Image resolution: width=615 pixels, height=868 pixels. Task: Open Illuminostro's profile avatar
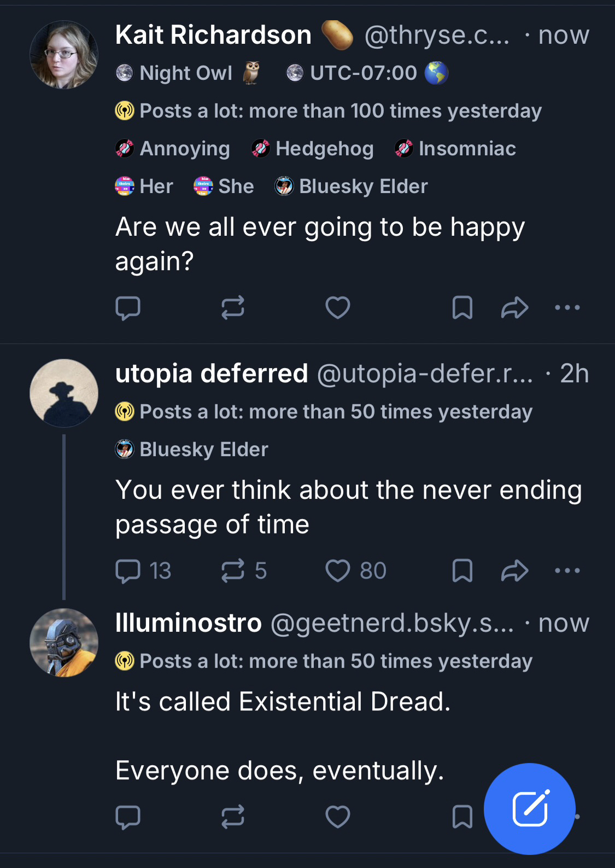pos(64,643)
